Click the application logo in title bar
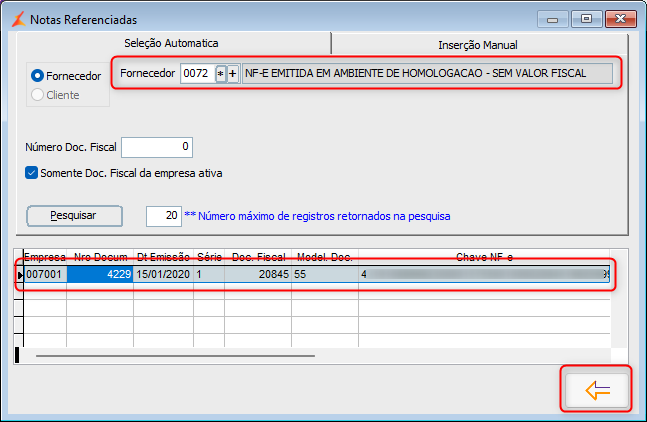This screenshot has height=422, width=647. click(x=19, y=19)
